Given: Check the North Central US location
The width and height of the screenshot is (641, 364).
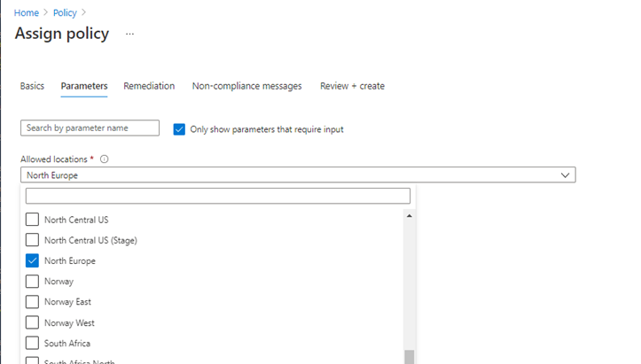Looking at the screenshot, I should click(33, 220).
